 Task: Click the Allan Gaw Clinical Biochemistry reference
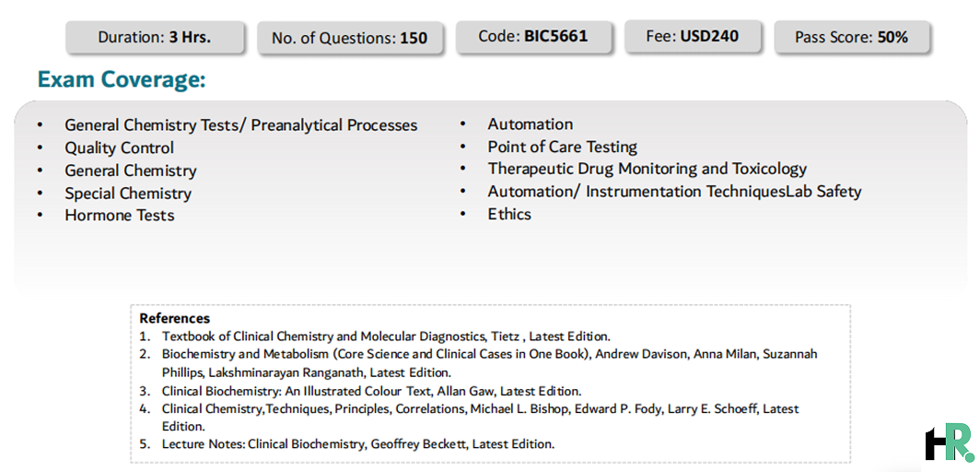[x=371, y=392]
